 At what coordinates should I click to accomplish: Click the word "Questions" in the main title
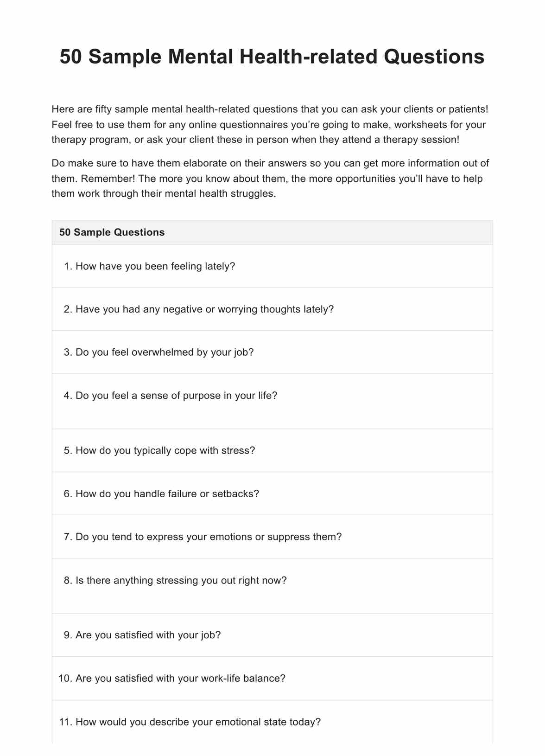click(434, 57)
